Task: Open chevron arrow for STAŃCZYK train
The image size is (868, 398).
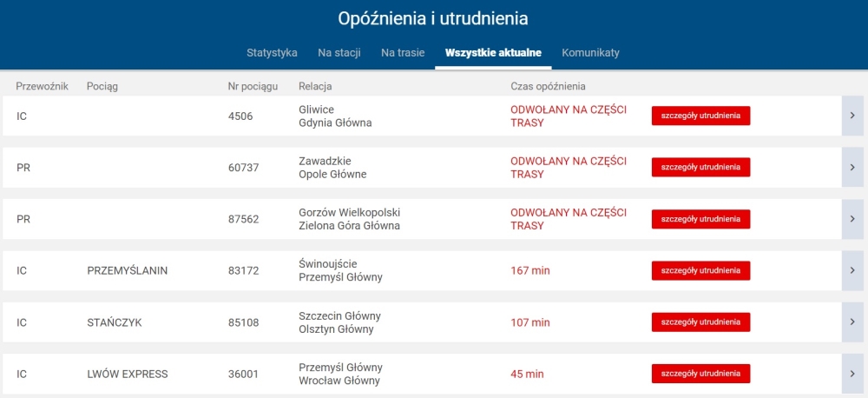Action: point(852,322)
